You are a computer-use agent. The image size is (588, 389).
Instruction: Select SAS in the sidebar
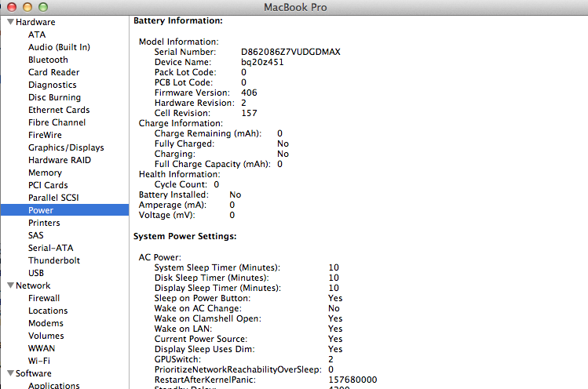click(35, 235)
